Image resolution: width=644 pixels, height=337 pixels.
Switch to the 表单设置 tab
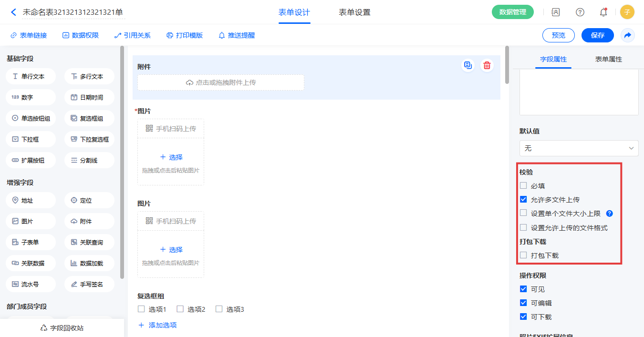click(x=354, y=12)
